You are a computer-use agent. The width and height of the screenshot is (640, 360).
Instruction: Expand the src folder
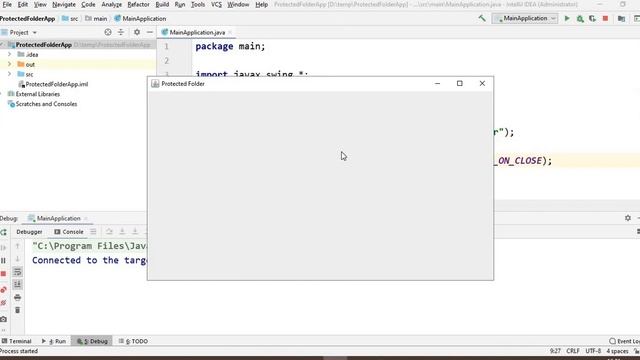9,74
